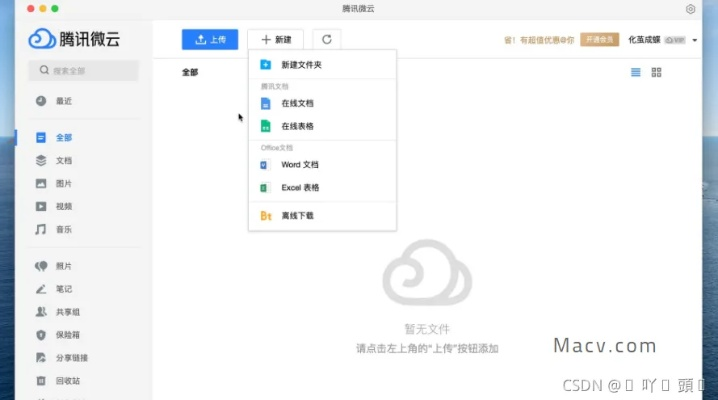Open 共享组 shared groups in sidebar

tap(68, 312)
